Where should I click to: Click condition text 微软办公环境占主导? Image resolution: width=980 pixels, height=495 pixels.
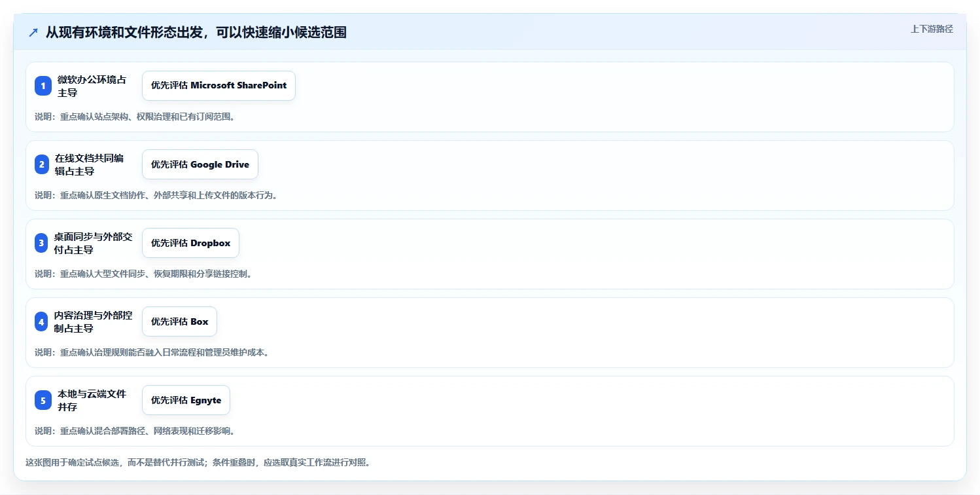[x=92, y=86]
